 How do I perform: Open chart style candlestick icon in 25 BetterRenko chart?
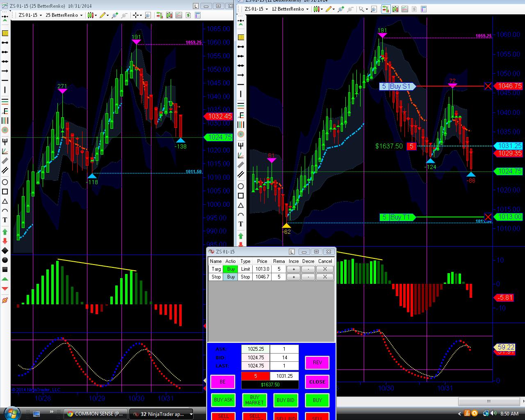[90, 15]
